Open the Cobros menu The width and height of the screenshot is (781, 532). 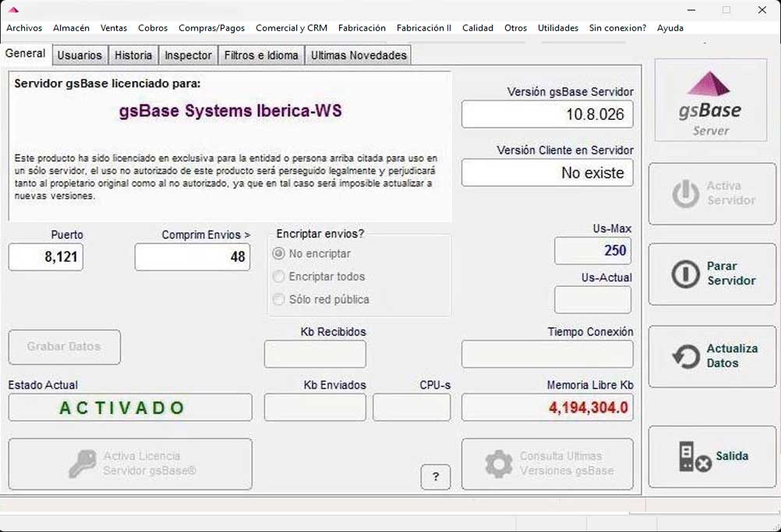(153, 28)
